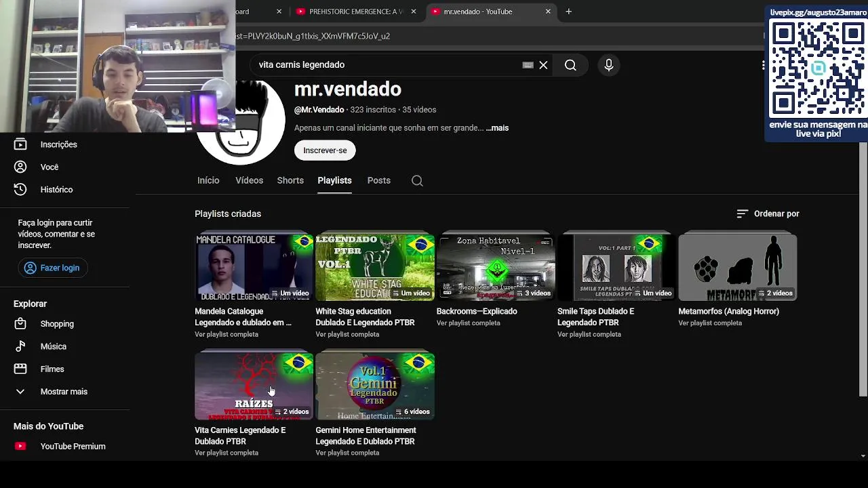The image size is (868, 488).
Task: Expand channel description with ...mais
Action: coord(497,128)
